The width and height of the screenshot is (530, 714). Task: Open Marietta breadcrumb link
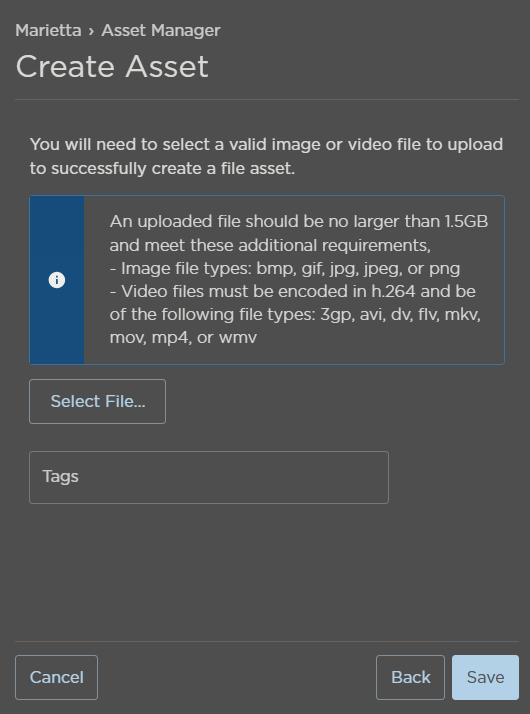[x=48, y=31]
